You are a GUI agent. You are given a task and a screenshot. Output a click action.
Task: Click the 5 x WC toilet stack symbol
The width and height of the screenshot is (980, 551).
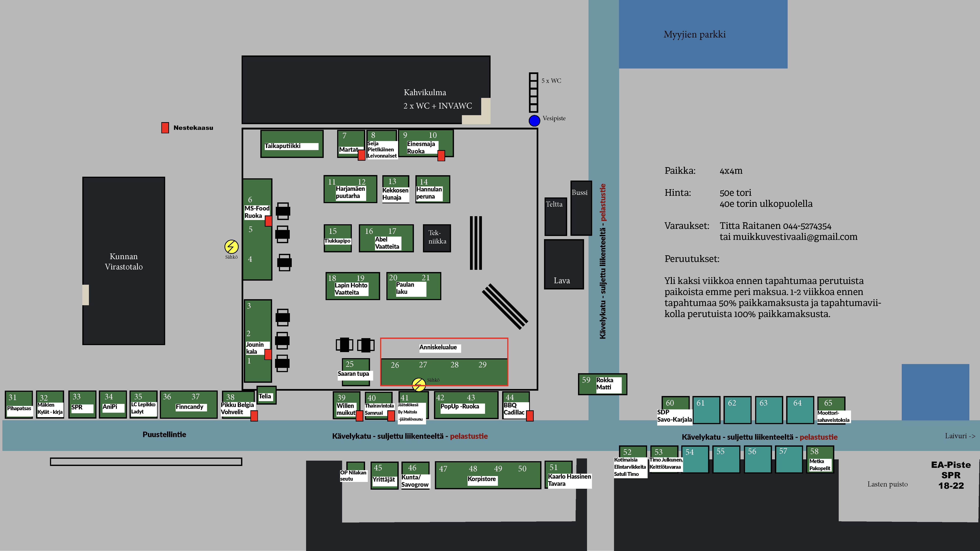click(x=533, y=93)
